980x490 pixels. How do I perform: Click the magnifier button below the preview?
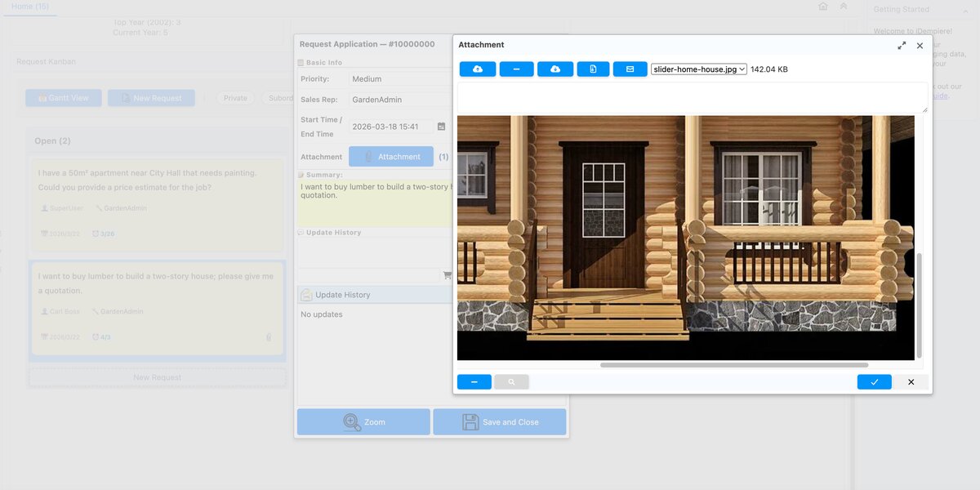[x=511, y=381]
